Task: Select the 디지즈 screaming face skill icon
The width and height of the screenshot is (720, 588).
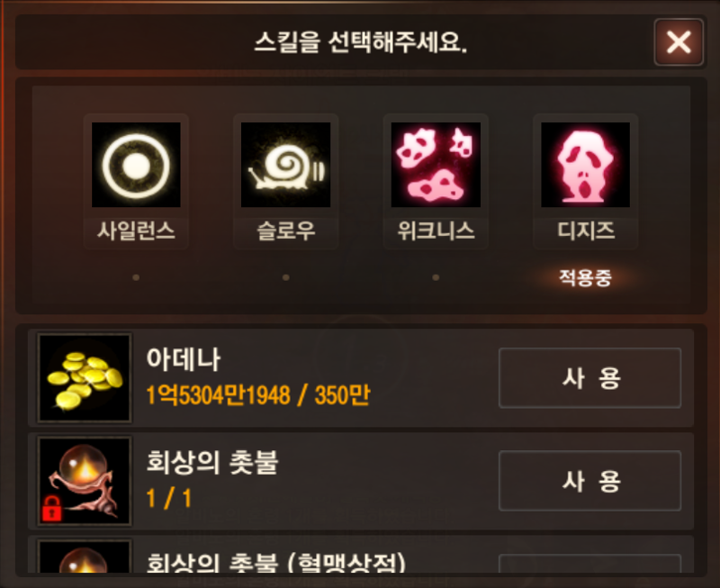Action: click(x=586, y=165)
